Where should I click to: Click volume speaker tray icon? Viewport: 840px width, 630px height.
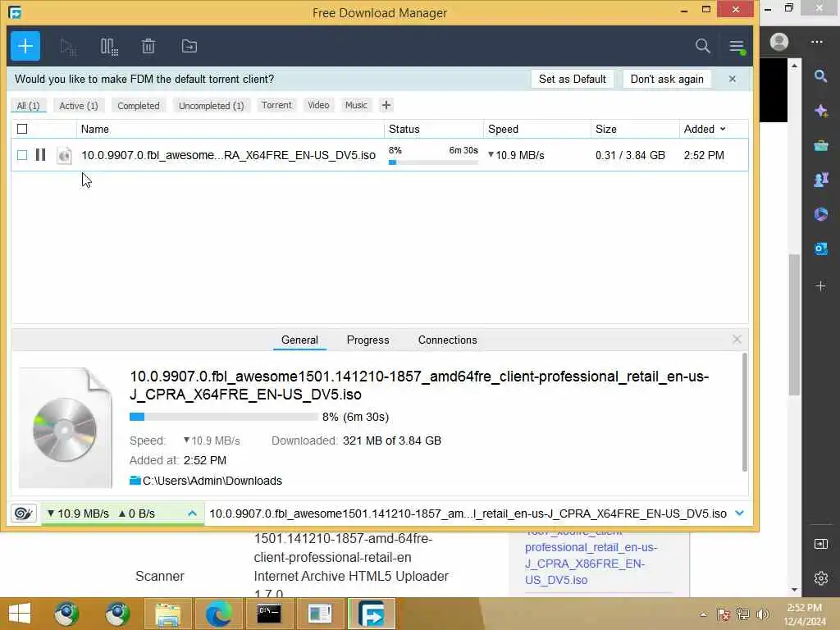point(762,614)
